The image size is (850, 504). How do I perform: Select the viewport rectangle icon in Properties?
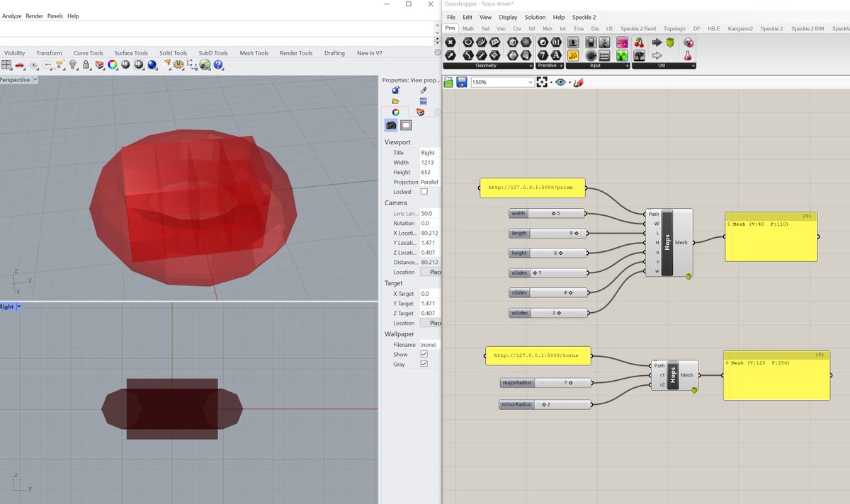click(x=406, y=125)
